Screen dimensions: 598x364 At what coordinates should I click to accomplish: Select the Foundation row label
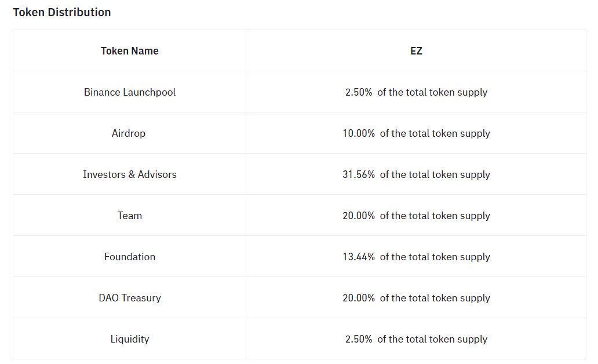tap(129, 257)
